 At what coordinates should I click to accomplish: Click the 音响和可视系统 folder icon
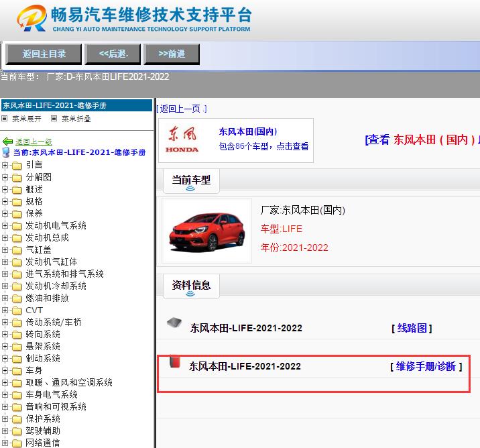17,407
